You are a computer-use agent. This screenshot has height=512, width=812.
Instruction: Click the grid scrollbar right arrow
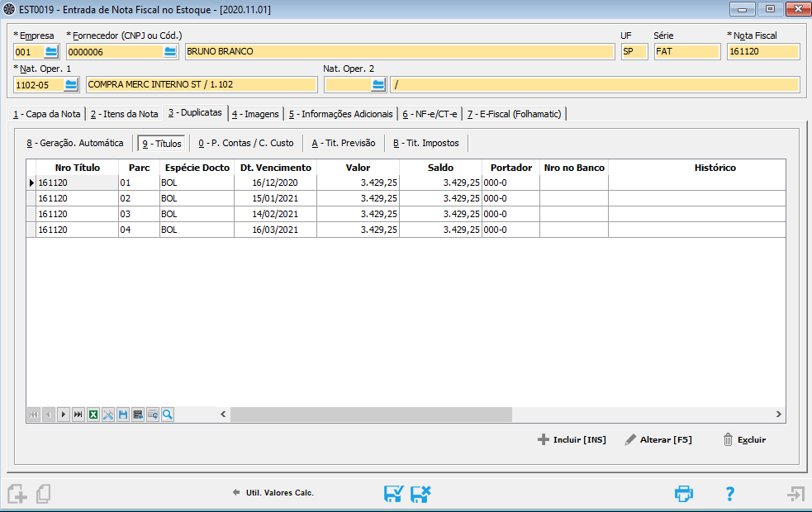coord(778,415)
